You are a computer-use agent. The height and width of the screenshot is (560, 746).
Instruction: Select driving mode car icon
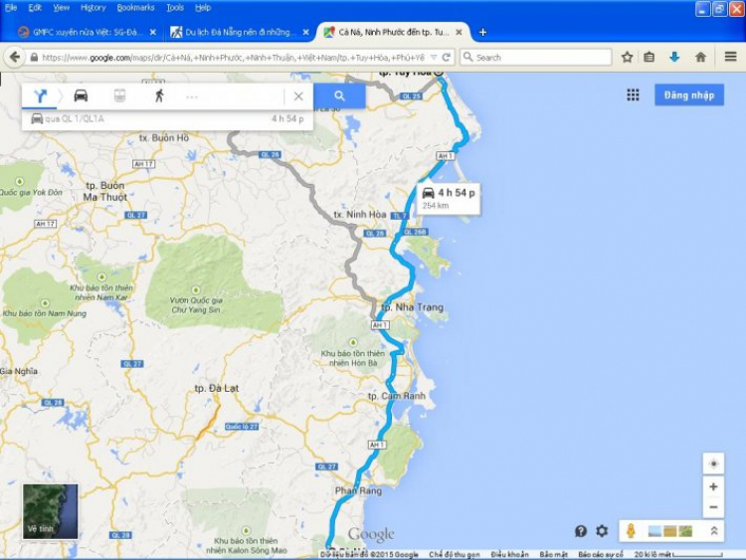click(x=81, y=96)
